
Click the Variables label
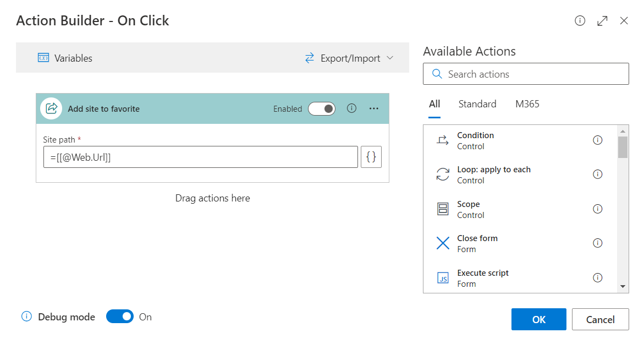click(x=73, y=58)
